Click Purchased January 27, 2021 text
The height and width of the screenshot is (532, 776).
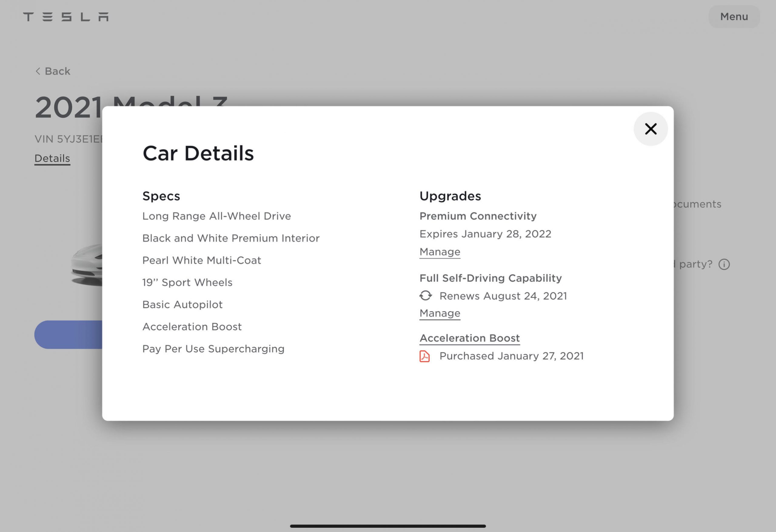[x=511, y=356]
